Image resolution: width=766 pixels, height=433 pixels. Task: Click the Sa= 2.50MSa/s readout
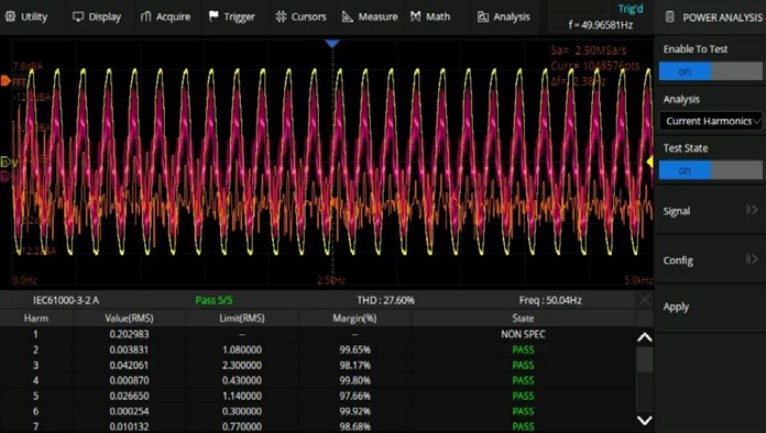[589, 50]
